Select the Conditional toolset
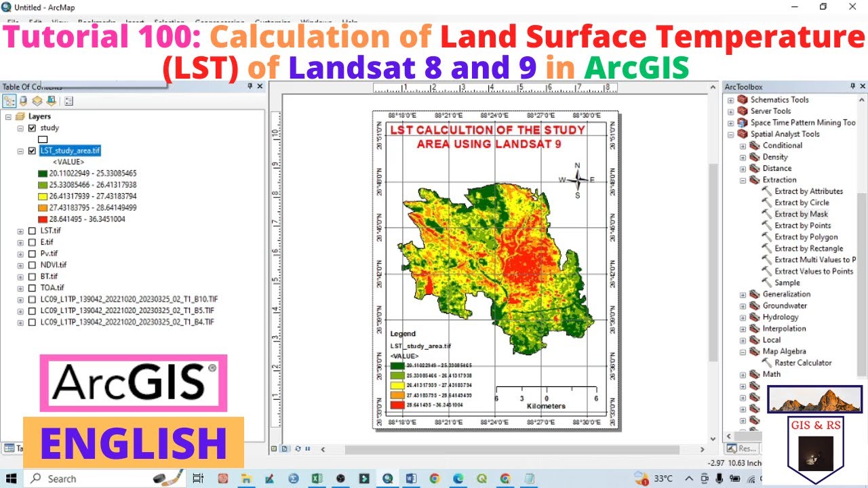868x488 pixels. (782, 146)
